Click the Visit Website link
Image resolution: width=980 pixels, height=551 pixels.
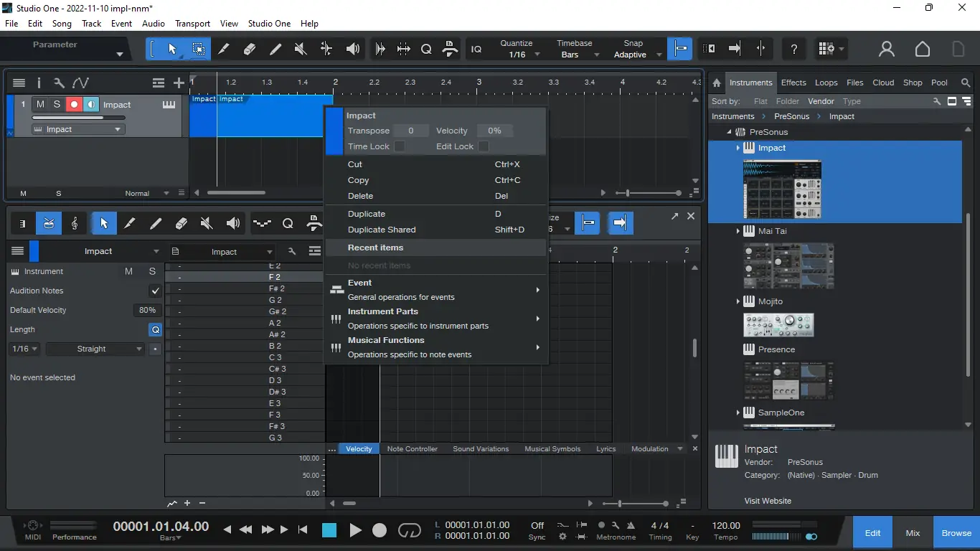[x=768, y=501]
